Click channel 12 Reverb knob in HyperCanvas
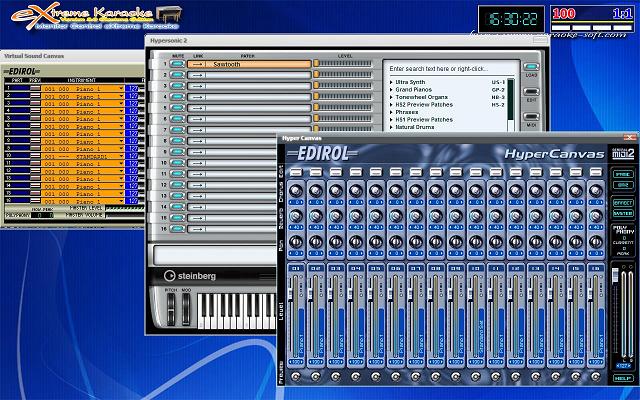 pos(516,216)
